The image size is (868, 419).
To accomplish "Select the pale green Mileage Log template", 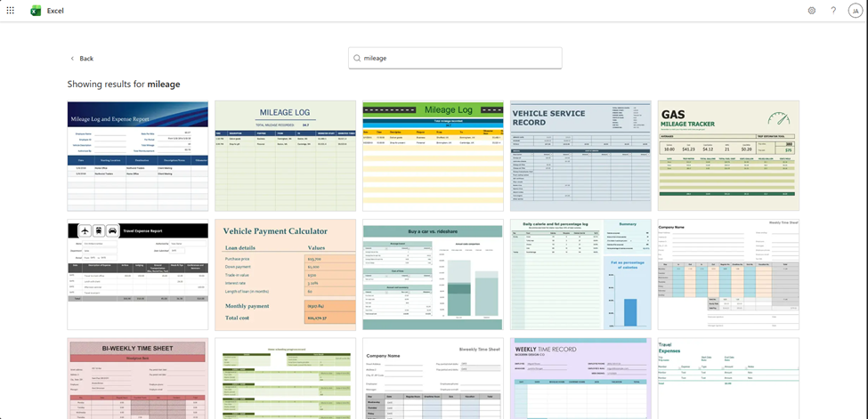I will pos(285,156).
